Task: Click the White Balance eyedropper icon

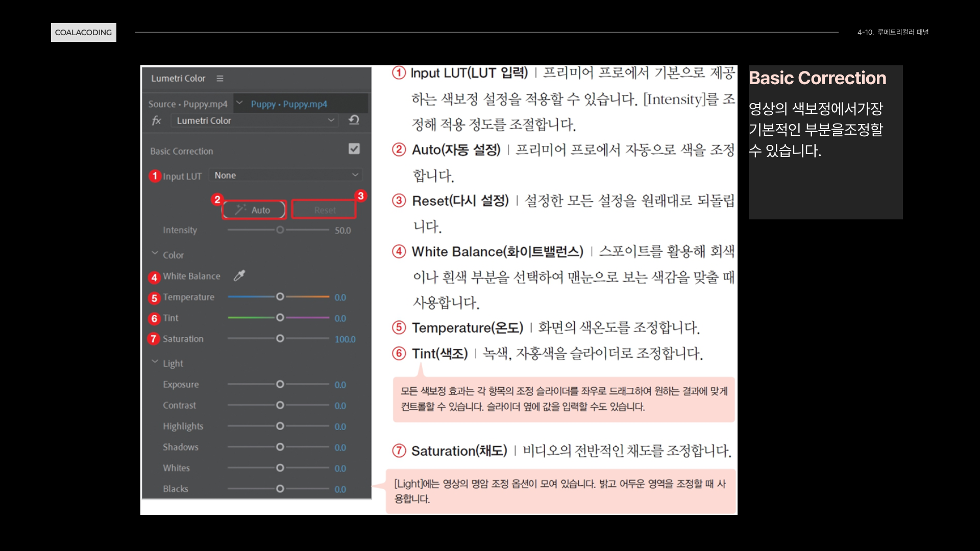Action: 239,275
